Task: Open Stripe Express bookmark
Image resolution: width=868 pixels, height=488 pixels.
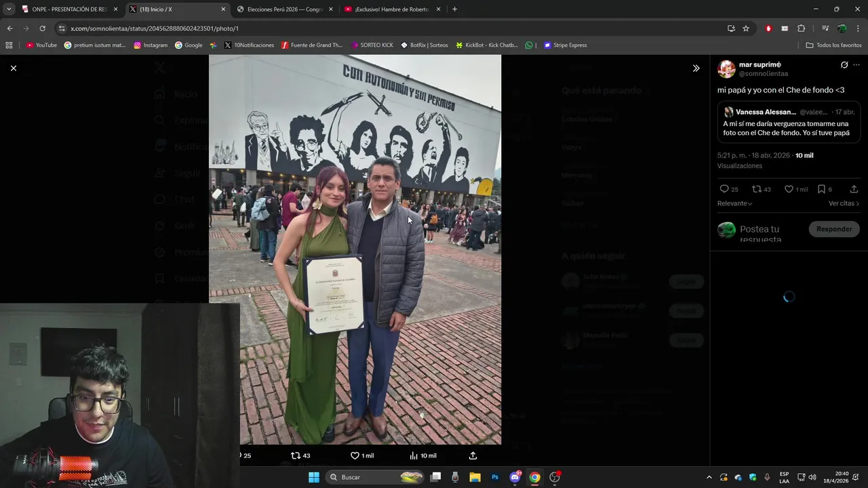Action: pyautogui.click(x=566, y=45)
